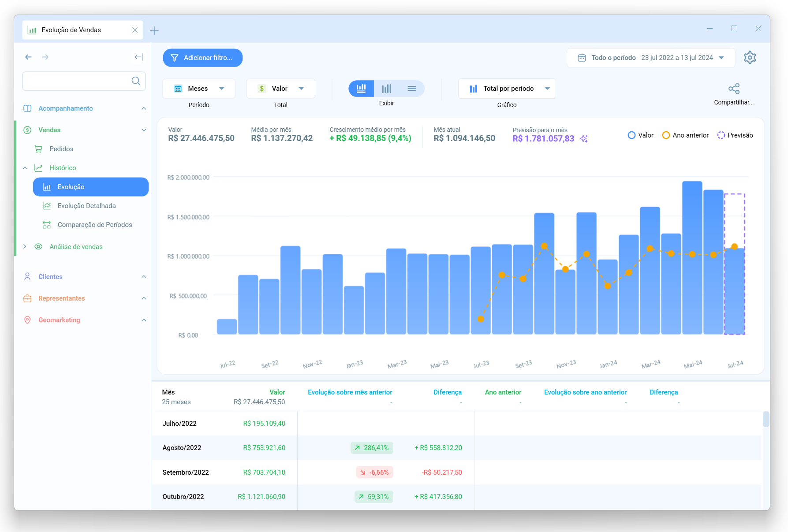Collapse Histórico tree caret
The height and width of the screenshot is (532, 788).
25,168
